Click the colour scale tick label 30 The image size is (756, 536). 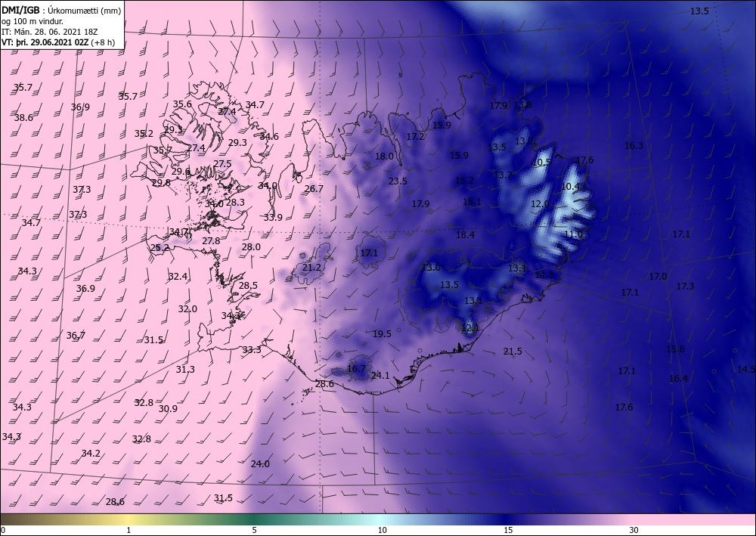point(634,531)
